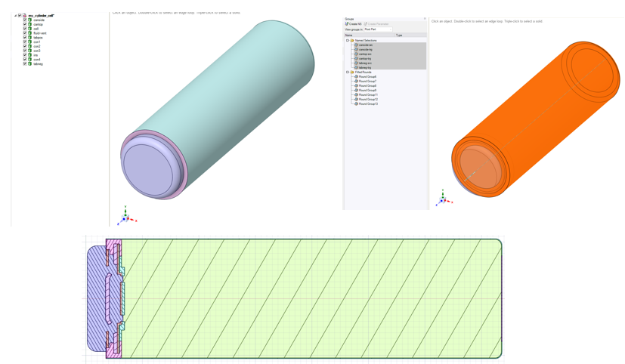Click the green body icon beside con3
Image resolution: width=625 pixels, height=364 pixels.
click(x=30, y=51)
